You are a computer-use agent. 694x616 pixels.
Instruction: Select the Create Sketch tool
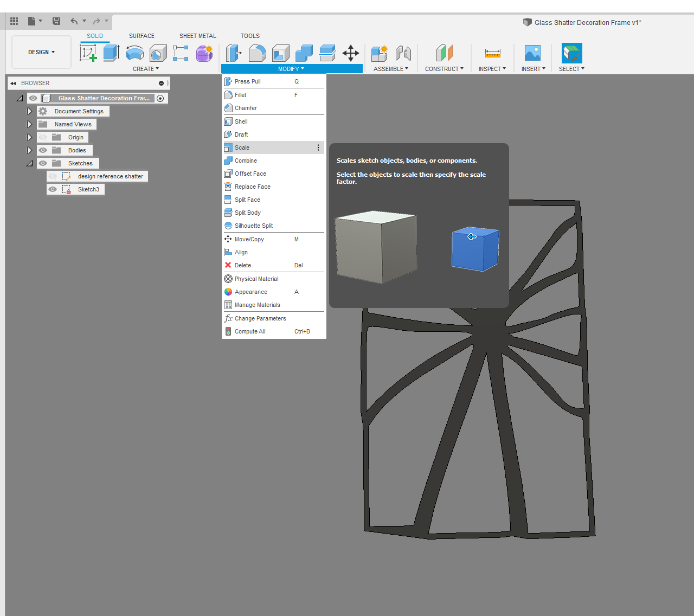click(88, 53)
